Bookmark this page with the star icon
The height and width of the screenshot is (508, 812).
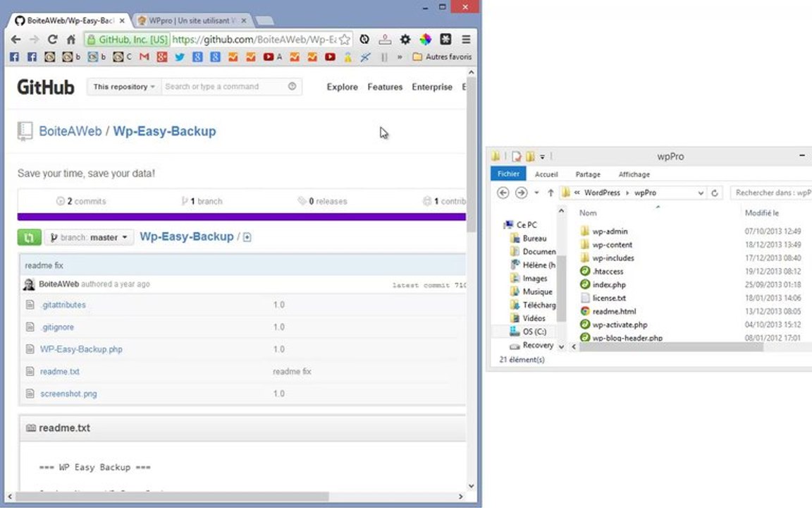(x=345, y=40)
